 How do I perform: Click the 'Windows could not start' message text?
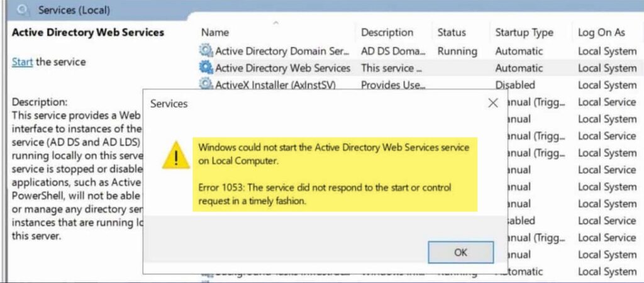point(333,154)
